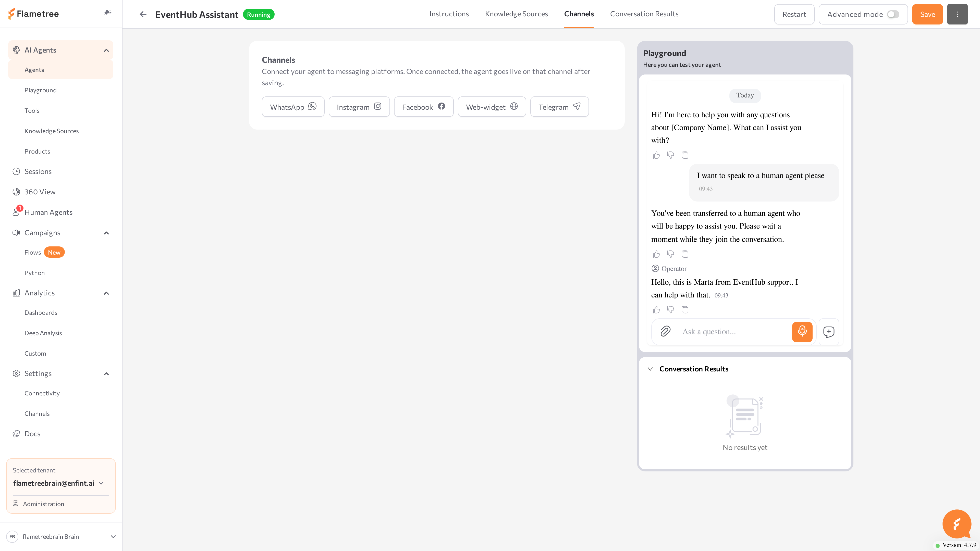The width and height of the screenshot is (980, 551).
Task: Connect the Instagram channel
Action: (x=359, y=107)
